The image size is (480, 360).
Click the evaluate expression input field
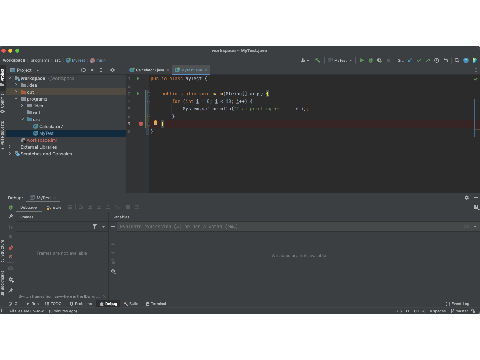tap(290, 227)
